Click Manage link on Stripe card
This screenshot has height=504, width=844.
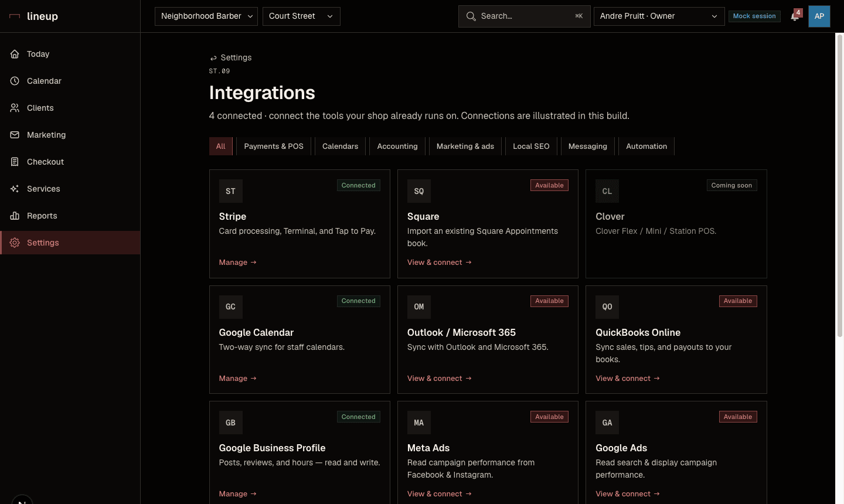coord(238,263)
